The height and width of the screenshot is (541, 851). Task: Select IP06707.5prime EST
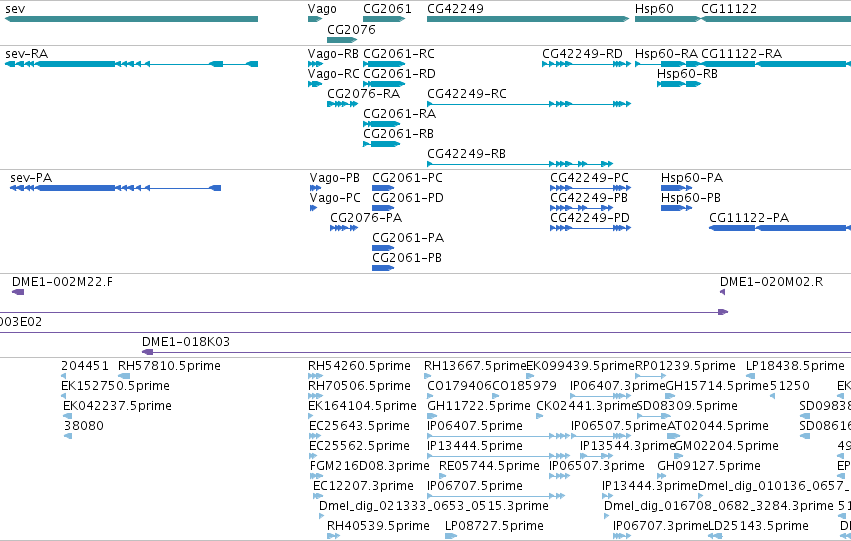pos(496,496)
